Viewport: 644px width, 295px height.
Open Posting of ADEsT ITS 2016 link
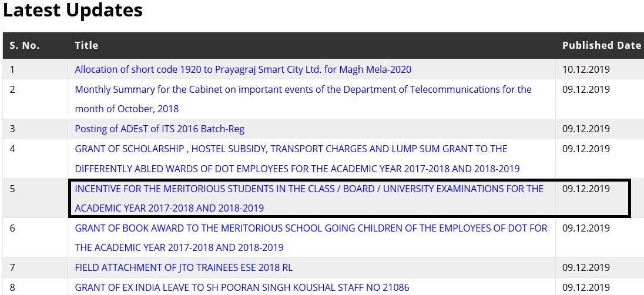click(159, 129)
